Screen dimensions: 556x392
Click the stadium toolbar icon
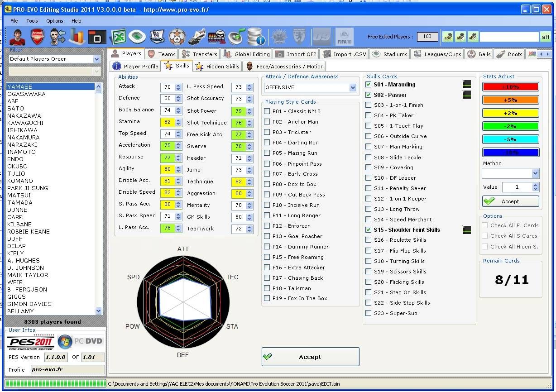(x=137, y=37)
